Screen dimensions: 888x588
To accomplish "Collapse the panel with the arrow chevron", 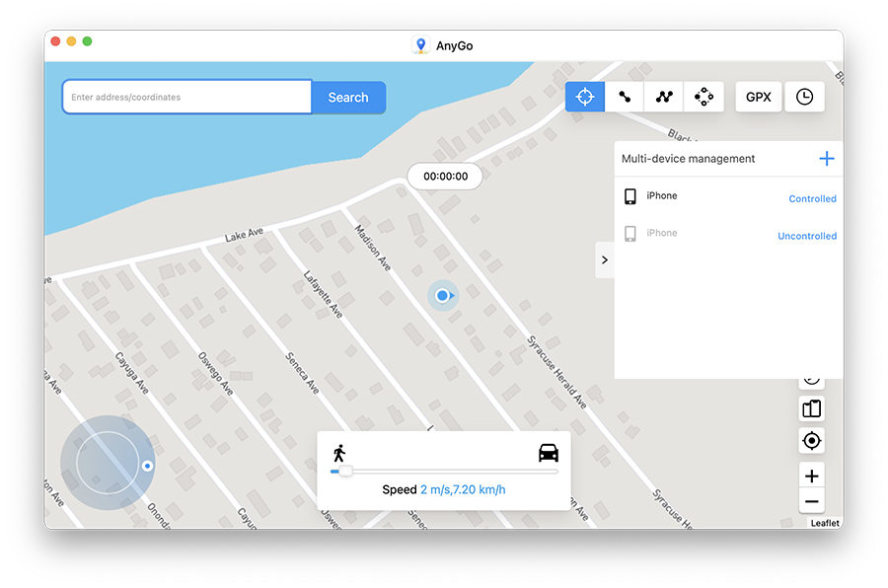I will coord(605,259).
